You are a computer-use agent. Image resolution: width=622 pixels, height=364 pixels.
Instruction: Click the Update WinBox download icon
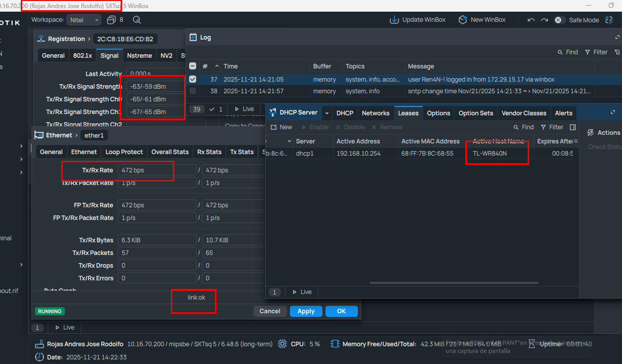pos(394,20)
